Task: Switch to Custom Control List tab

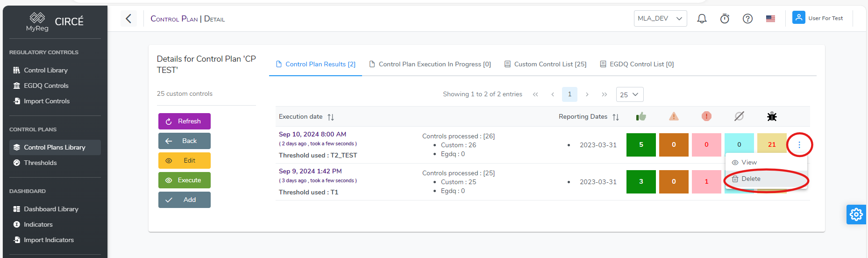Action: (545, 64)
